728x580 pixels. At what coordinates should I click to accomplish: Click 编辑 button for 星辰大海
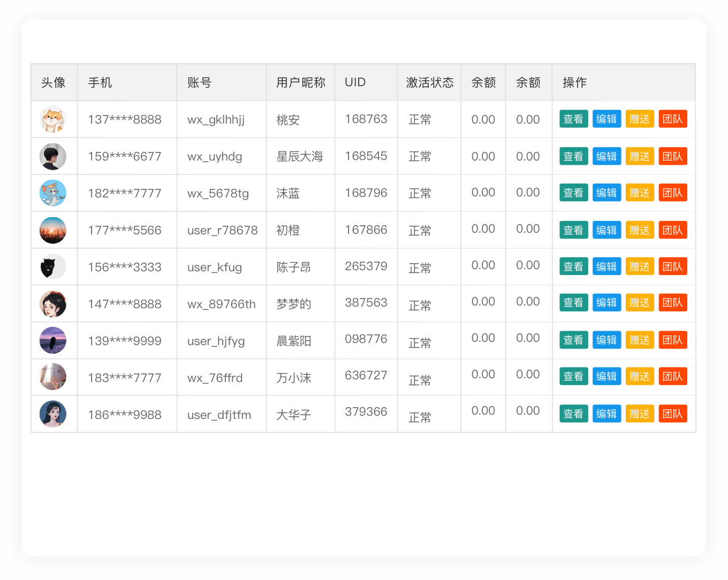click(606, 156)
